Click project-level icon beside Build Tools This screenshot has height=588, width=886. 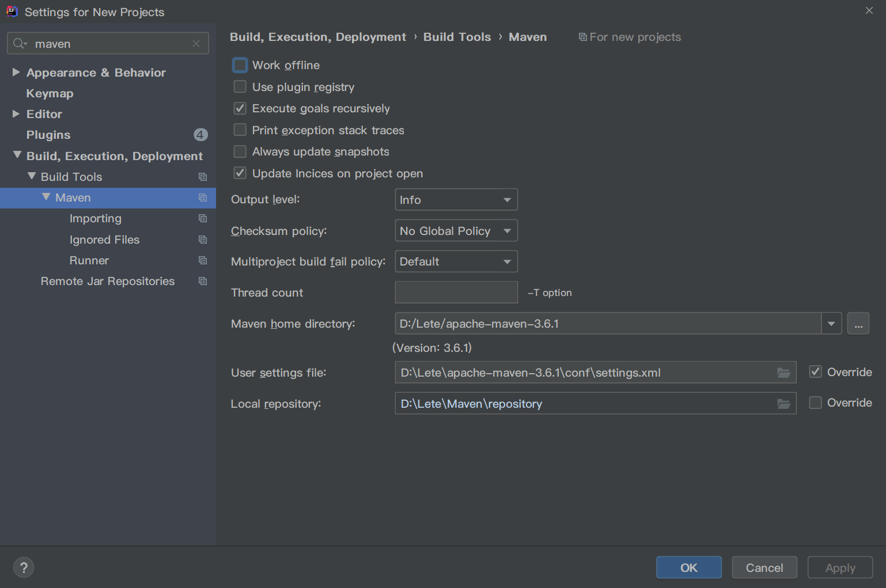[x=203, y=177]
